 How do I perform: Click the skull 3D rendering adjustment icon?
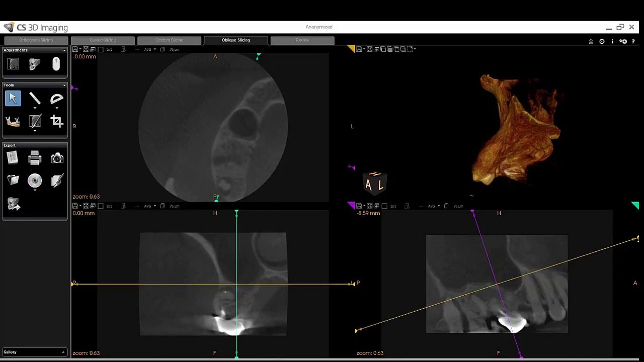(35, 64)
